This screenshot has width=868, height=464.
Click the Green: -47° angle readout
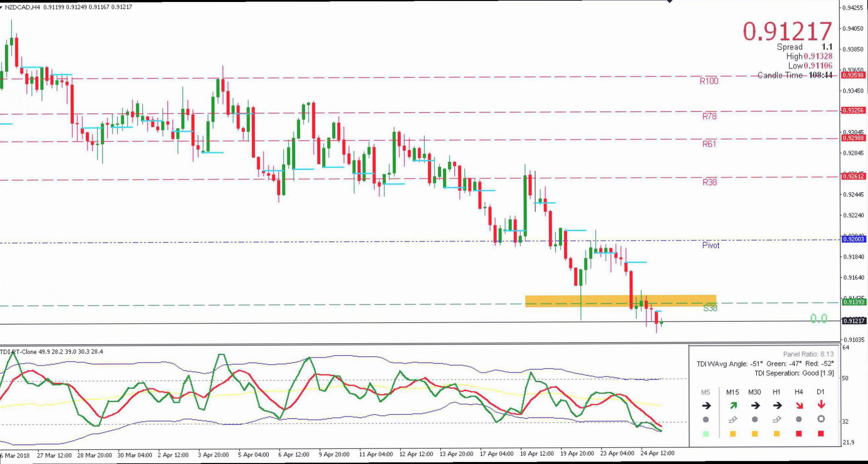[785, 364]
